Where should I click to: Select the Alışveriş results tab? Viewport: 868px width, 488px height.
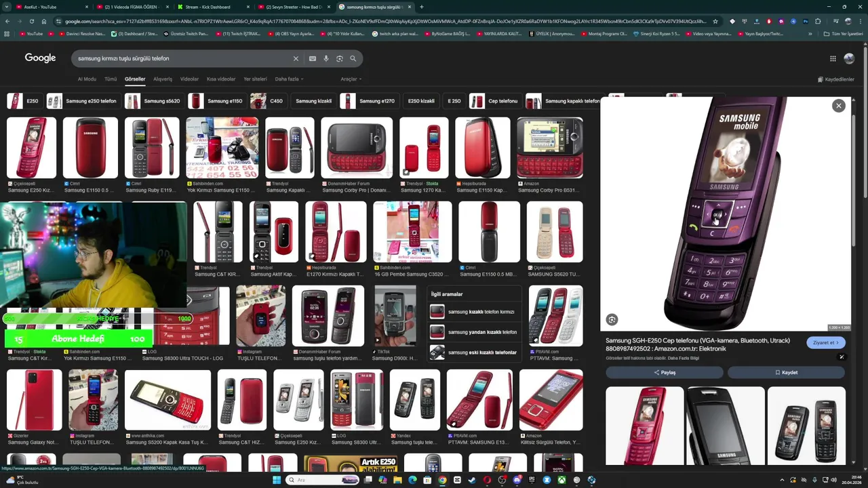point(163,79)
